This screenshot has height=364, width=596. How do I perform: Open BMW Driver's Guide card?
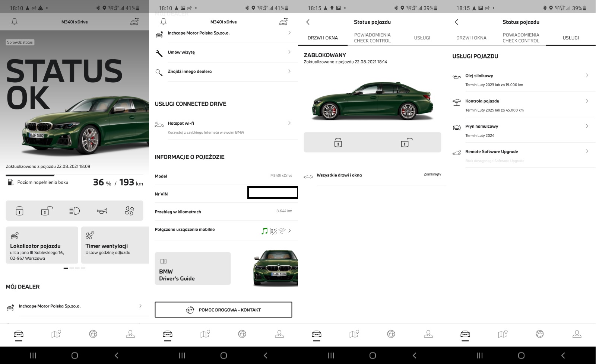193,268
